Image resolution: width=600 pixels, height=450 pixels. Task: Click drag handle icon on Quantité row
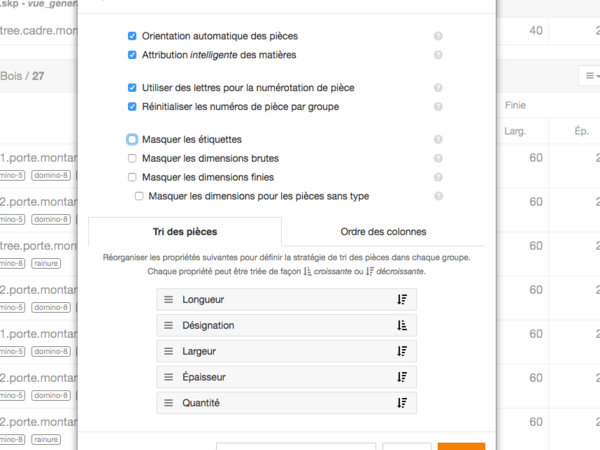coord(169,403)
